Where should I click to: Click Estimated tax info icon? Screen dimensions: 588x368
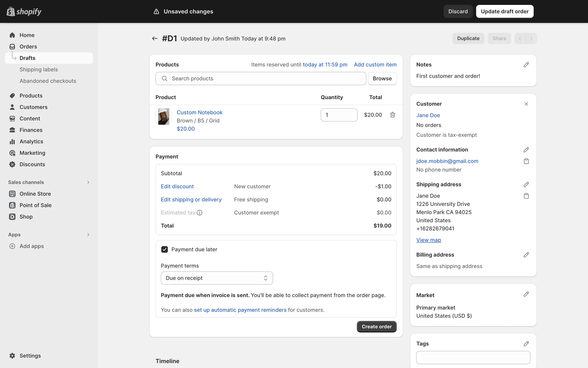pos(199,213)
